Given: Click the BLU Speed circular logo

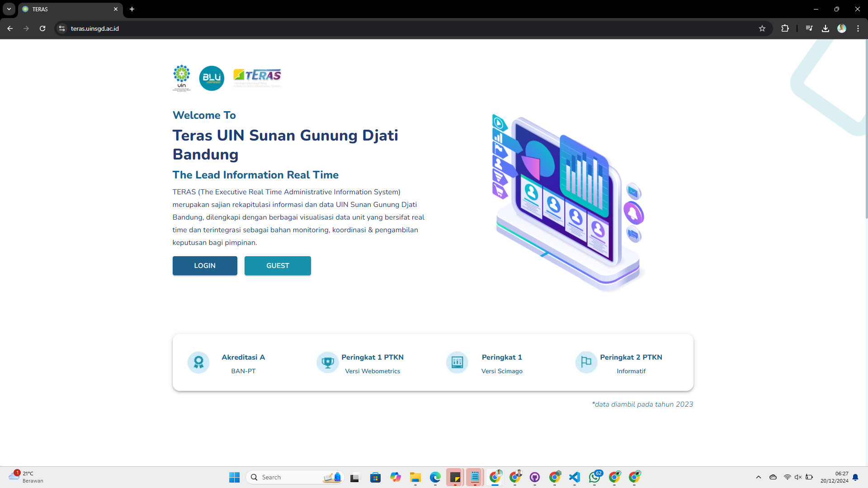Looking at the screenshot, I should pos(212,78).
